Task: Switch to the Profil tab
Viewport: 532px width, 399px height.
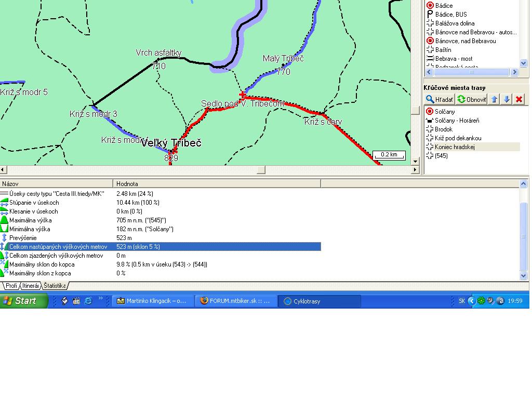Action: pos(10,286)
